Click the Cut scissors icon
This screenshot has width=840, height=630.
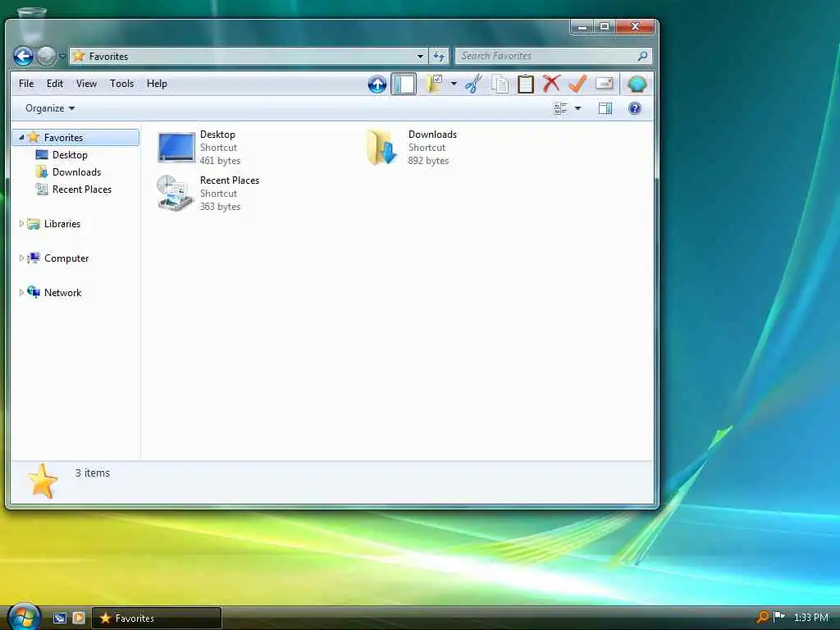pos(473,84)
